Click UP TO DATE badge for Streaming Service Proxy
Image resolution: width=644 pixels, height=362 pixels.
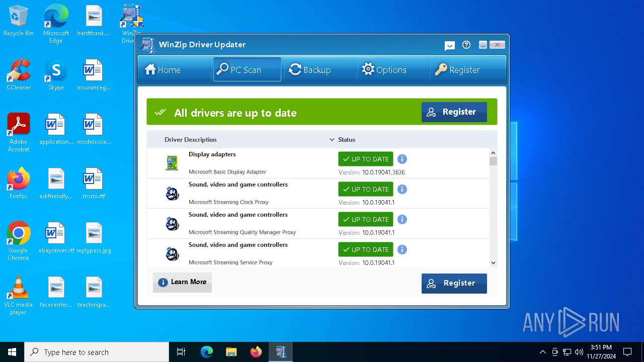pyautogui.click(x=366, y=249)
